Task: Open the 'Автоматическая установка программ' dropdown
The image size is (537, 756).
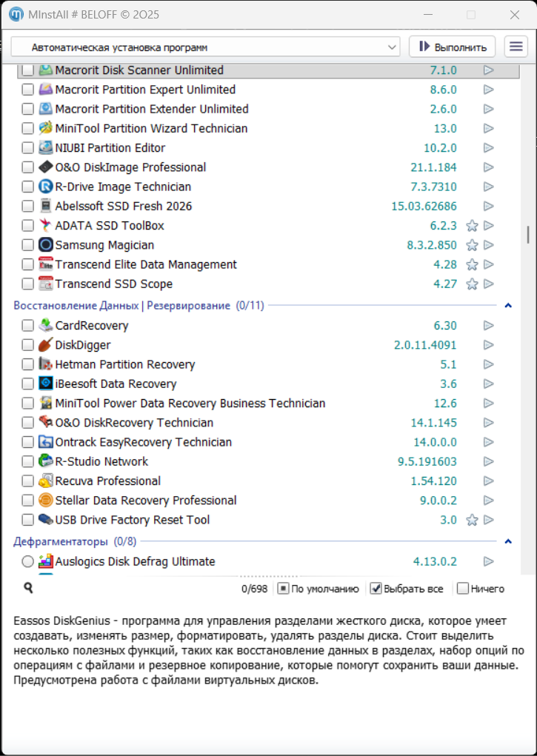Action: click(x=205, y=47)
